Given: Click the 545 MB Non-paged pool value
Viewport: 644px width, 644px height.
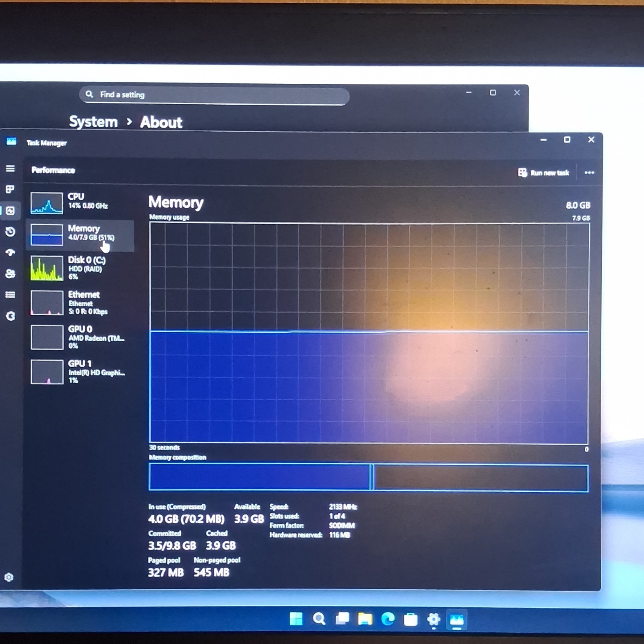Looking at the screenshot, I should 211,572.
